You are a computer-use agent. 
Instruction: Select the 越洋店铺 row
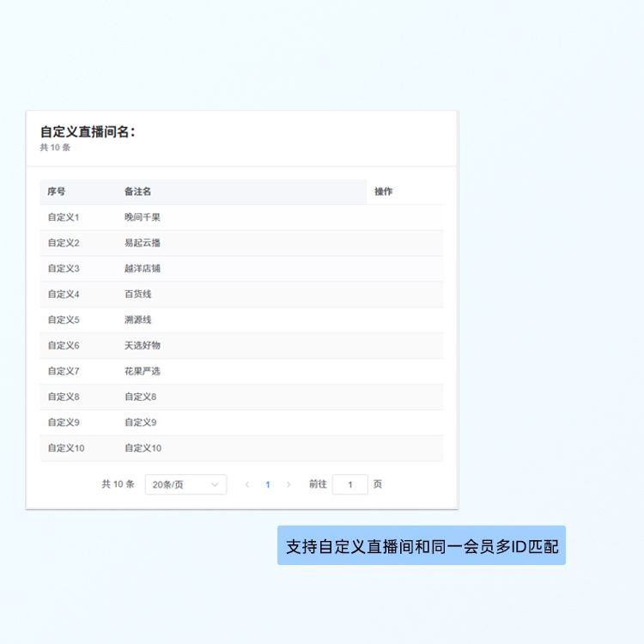point(143,269)
